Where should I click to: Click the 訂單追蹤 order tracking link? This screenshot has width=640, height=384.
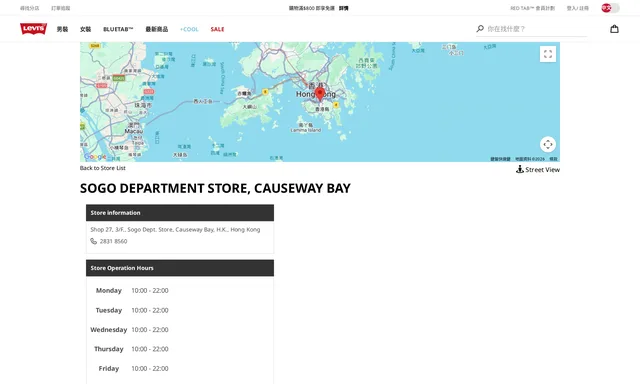tap(60, 8)
